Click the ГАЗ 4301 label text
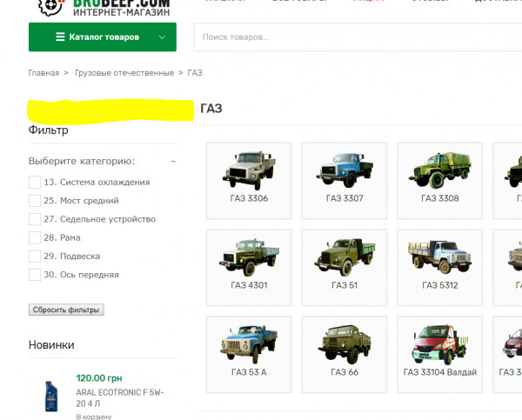Image resolution: width=522 pixels, height=420 pixels. pos(249,285)
